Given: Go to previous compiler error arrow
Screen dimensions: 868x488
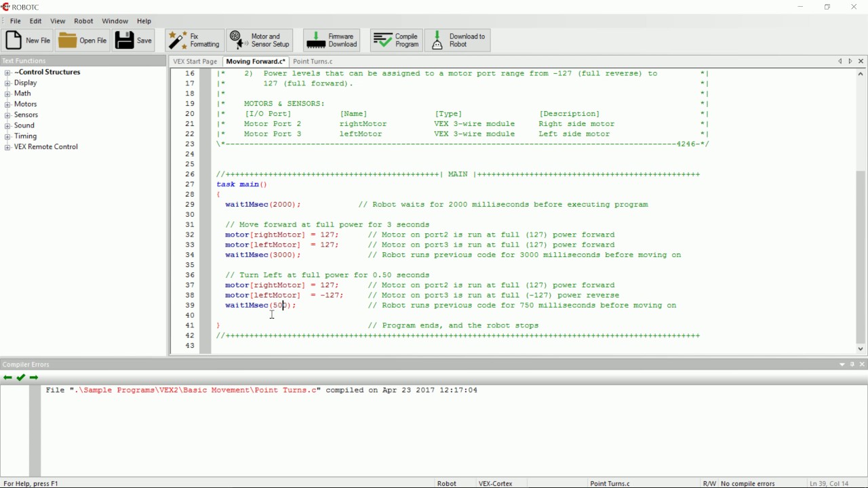Looking at the screenshot, I should pyautogui.click(x=7, y=378).
